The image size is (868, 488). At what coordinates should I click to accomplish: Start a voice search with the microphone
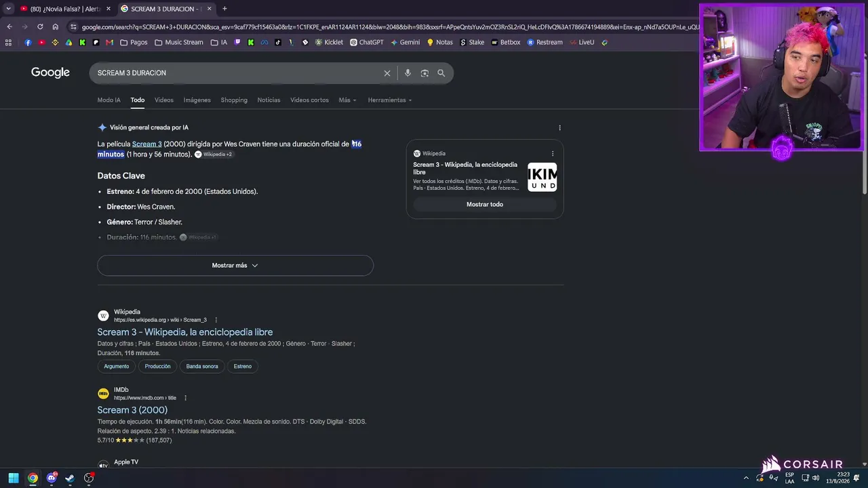[408, 73]
